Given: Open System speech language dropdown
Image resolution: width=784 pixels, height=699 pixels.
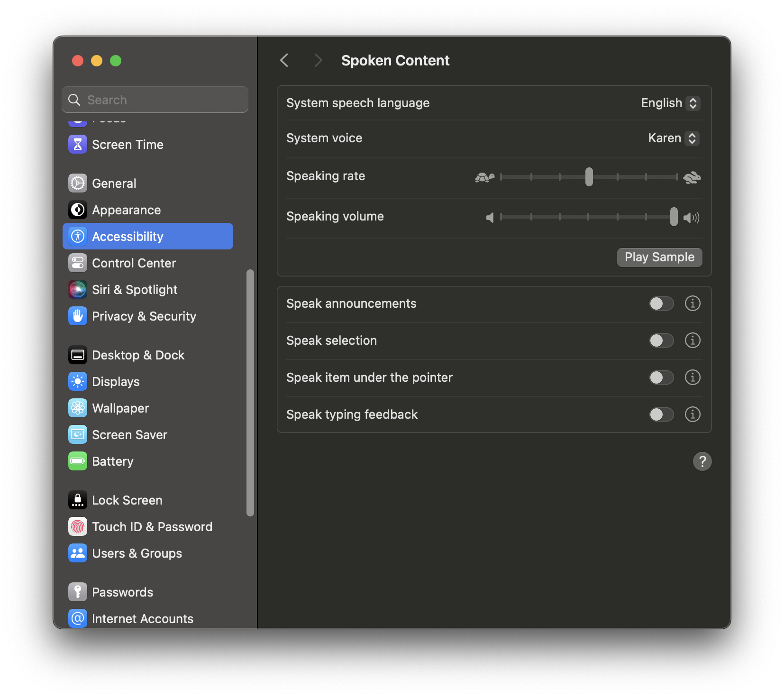Looking at the screenshot, I should pos(670,103).
